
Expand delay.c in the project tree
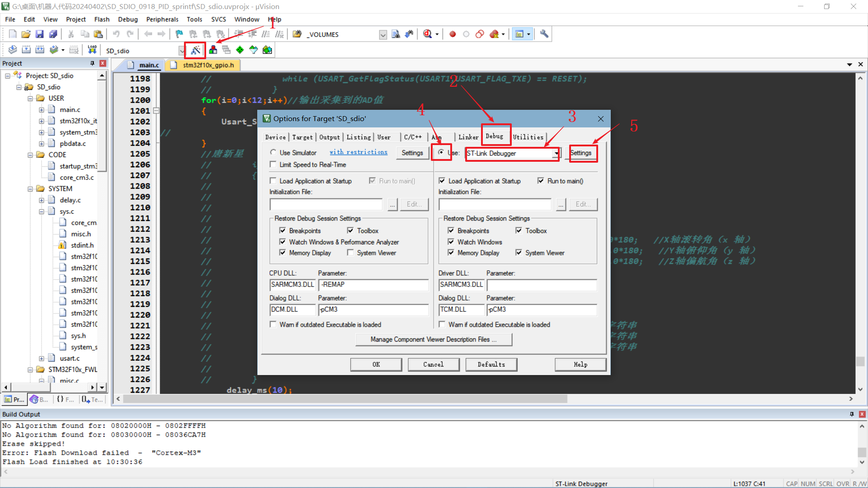coord(41,200)
